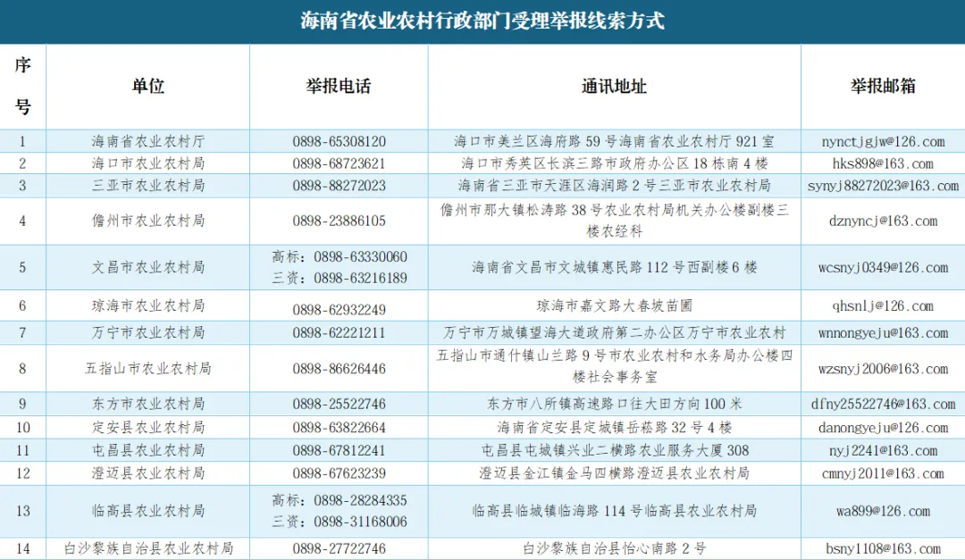The width and height of the screenshot is (965, 560).
Task: Click email wzsnyj2006@163.com
Action: [883, 369]
